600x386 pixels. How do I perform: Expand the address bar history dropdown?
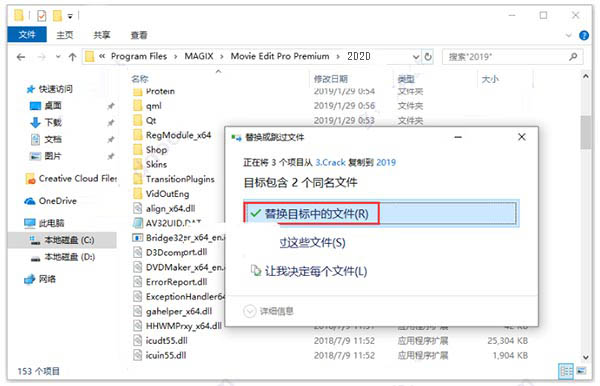click(416, 57)
